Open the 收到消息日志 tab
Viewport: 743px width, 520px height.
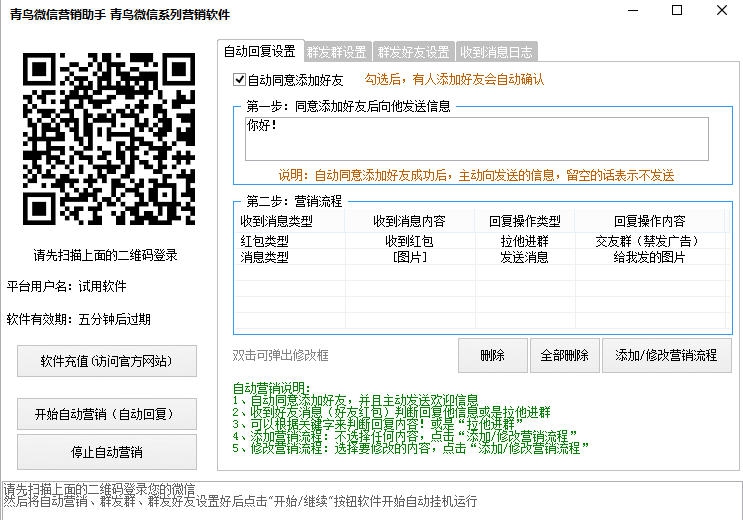point(496,52)
